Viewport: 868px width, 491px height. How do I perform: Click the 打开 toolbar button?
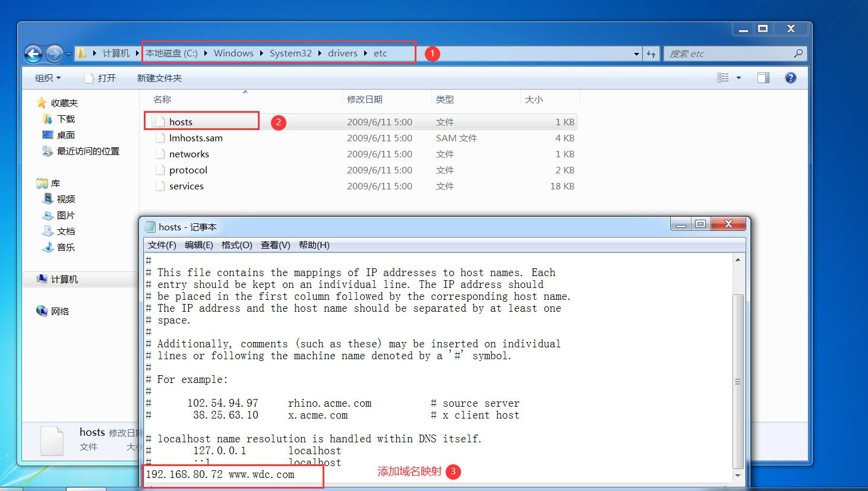100,78
